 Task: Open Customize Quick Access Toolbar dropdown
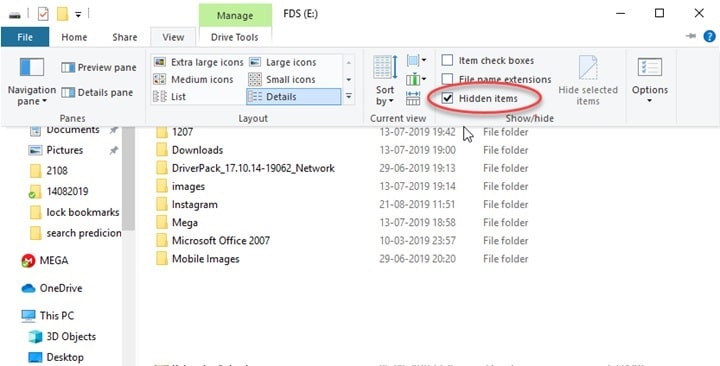point(78,15)
